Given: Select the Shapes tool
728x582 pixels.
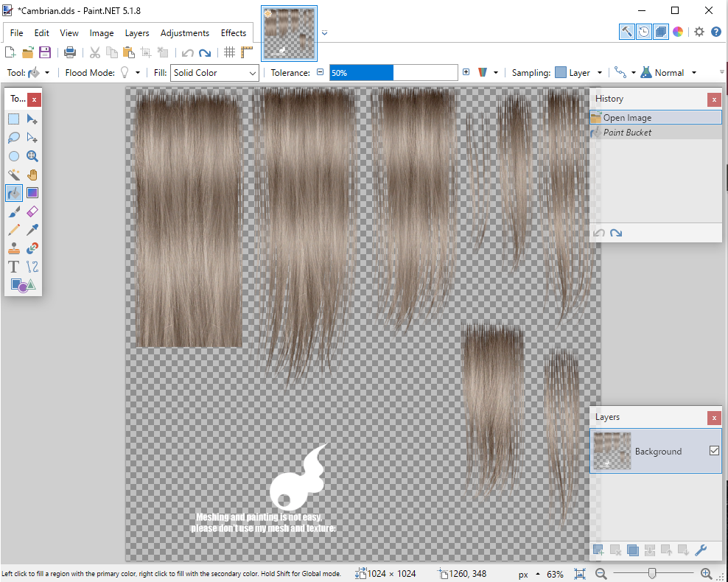Looking at the screenshot, I should pyautogui.click(x=23, y=284).
